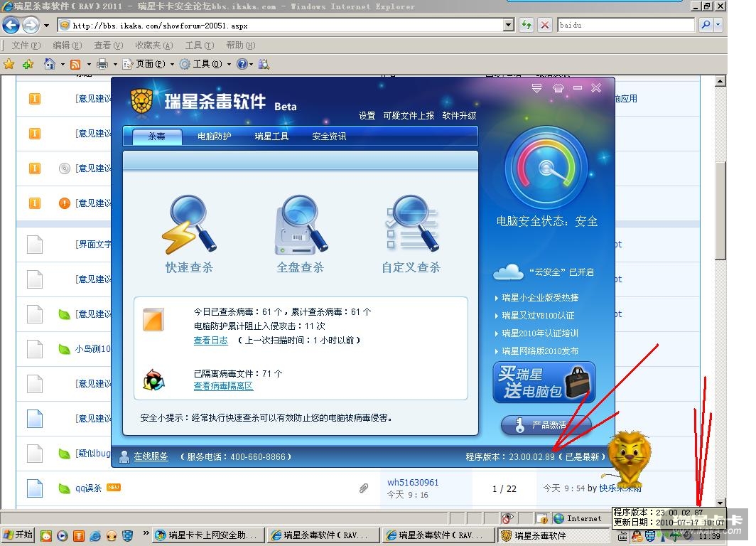The width and height of the screenshot is (756, 546).
Task: Open the 查看(V) menu
Action: (x=108, y=45)
